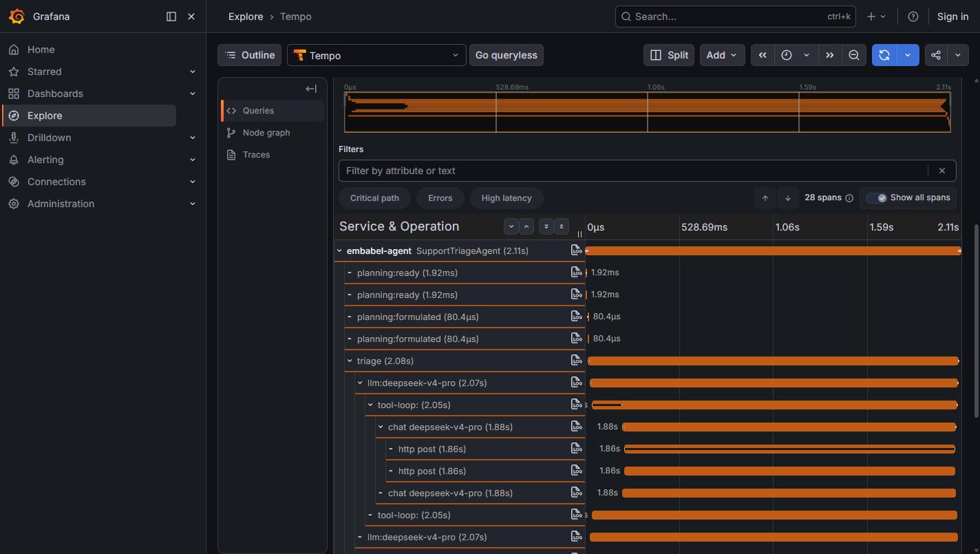Expand Dashboards section chevron
This screenshot has width=980, height=554.
click(193, 94)
